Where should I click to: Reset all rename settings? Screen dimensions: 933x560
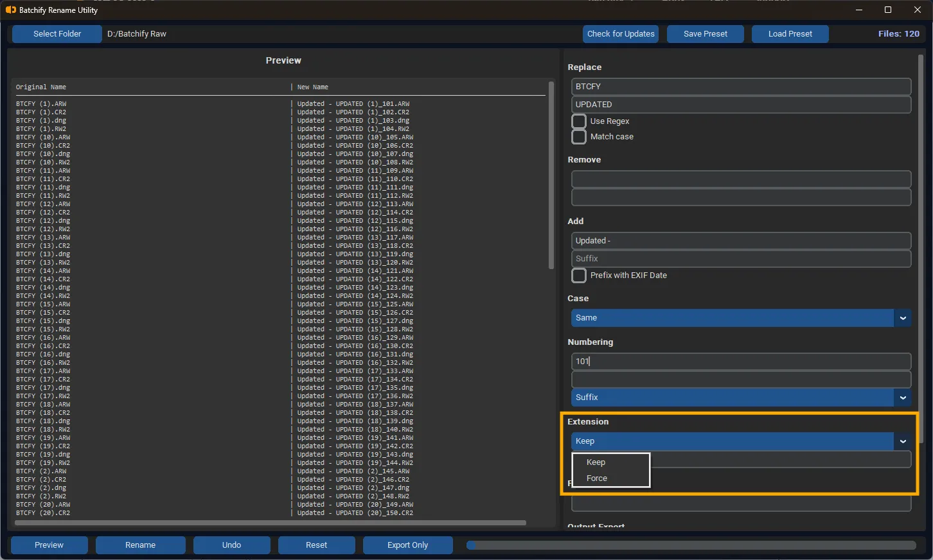(316, 545)
